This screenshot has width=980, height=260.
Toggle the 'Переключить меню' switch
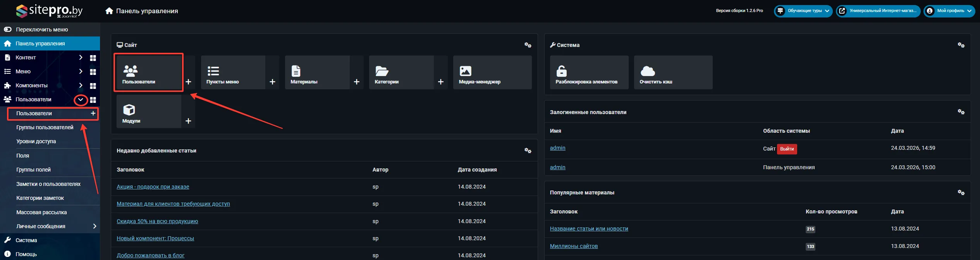(8, 29)
